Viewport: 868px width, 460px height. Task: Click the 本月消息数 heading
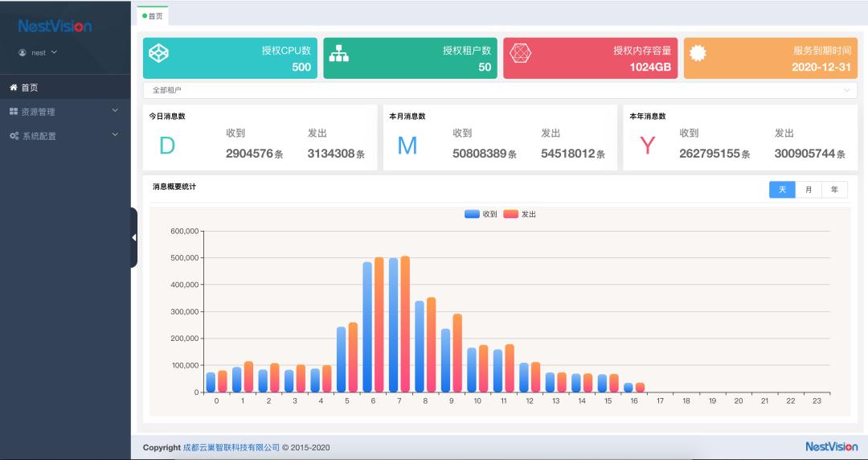[x=407, y=117]
